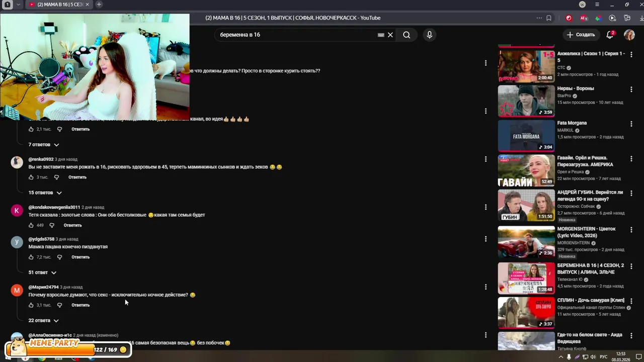Bookmark the page in the address bar
Viewport: 644px width, 362px height.
tap(548, 18)
